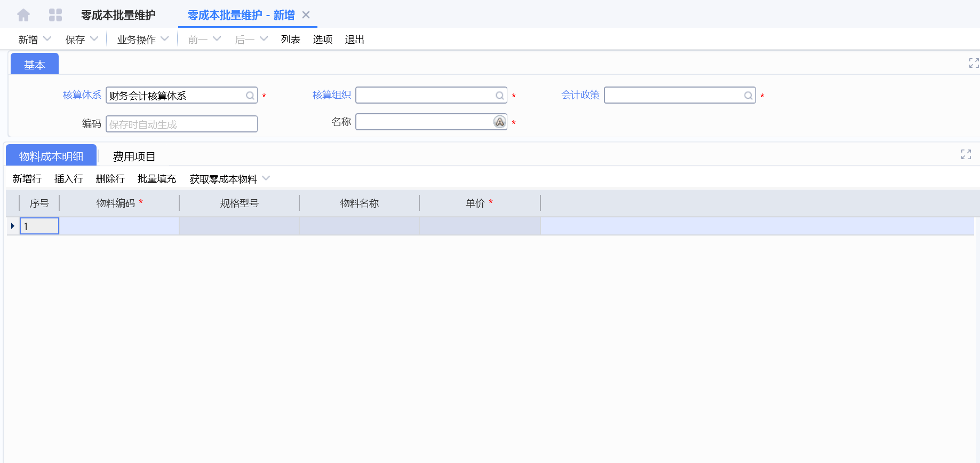Expand the 后一 dropdown arrow

(x=264, y=39)
